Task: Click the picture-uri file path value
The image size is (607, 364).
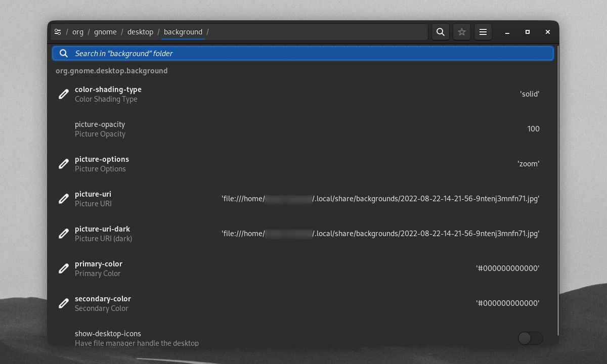Action: coord(380,199)
